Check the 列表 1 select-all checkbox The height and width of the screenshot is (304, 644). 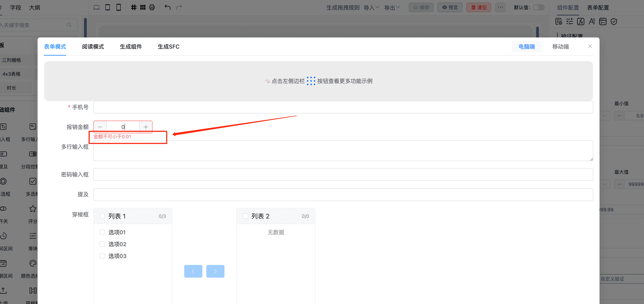(102, 216)
